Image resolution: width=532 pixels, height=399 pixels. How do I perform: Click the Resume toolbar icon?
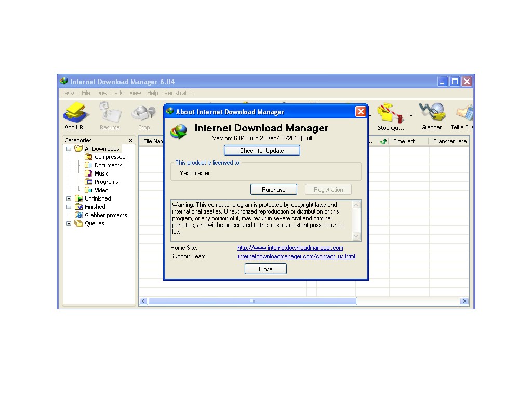[110, 113]
